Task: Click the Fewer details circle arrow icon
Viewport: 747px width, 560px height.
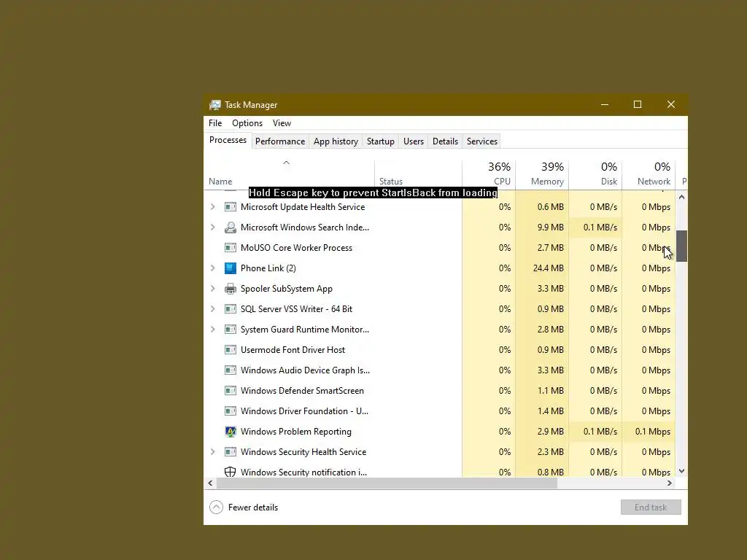Action: [216, 507]
